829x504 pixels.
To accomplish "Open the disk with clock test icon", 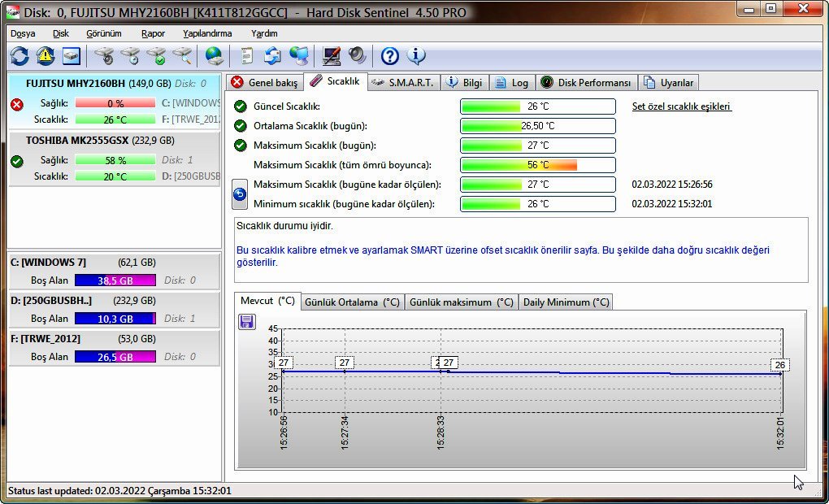I will point(130,55).
